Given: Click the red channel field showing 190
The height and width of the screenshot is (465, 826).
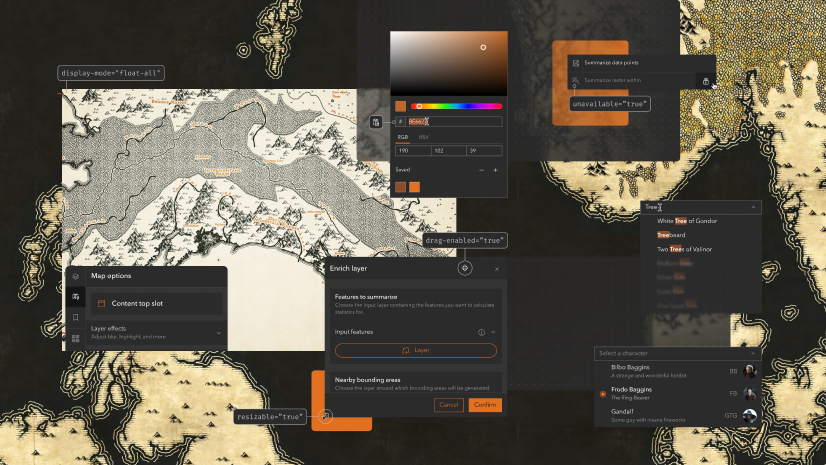Looking at the screenshot, I should 413,151.
